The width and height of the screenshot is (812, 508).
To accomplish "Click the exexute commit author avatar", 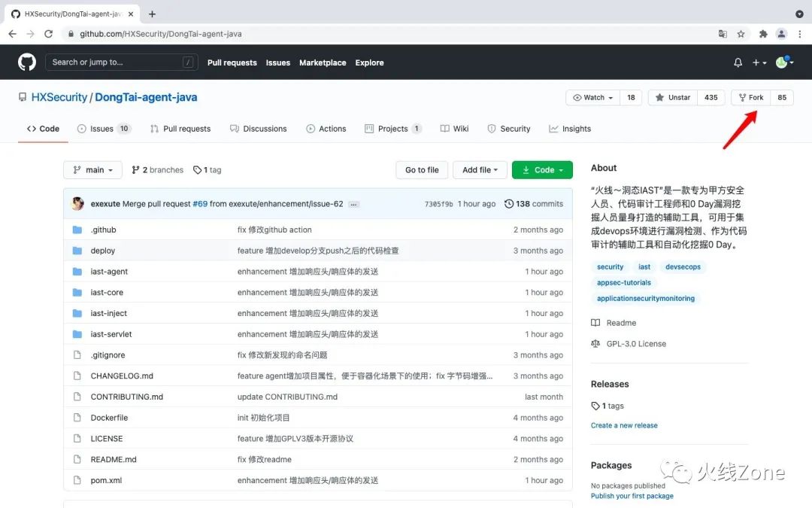I will [x=77, y=203].
